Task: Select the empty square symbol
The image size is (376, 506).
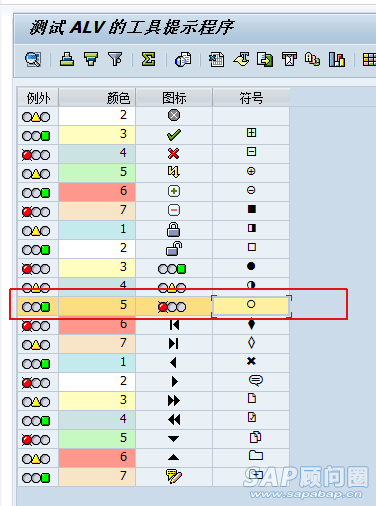Action: tap(252, 247)
